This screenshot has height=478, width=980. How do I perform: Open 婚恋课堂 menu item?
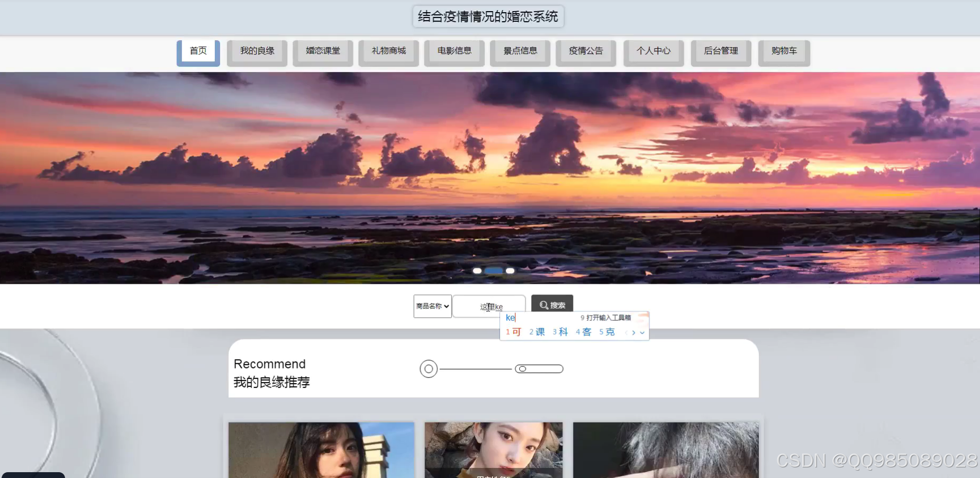(x=323, y=53)
